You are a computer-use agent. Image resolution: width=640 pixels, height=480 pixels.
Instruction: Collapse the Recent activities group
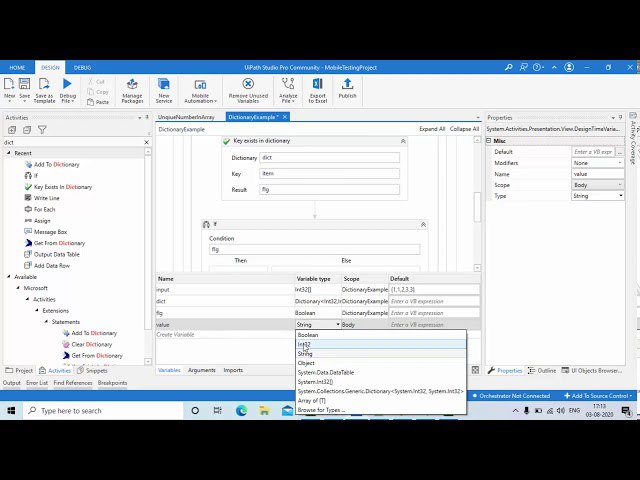[x=9, y=153]
